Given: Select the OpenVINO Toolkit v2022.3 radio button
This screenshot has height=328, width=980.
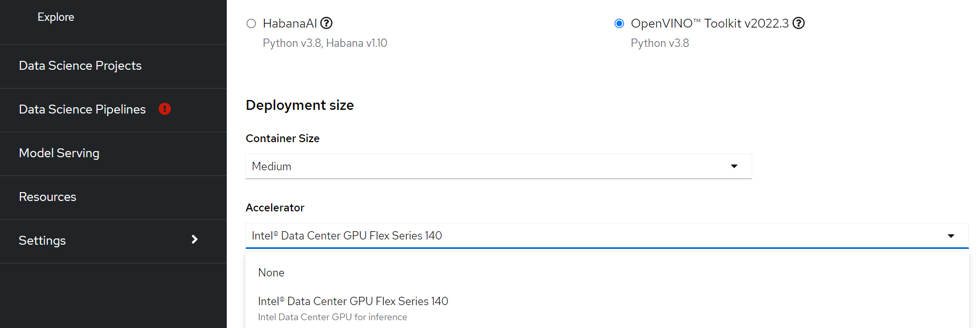Looking at the screenshot, I should pos(619,23).
